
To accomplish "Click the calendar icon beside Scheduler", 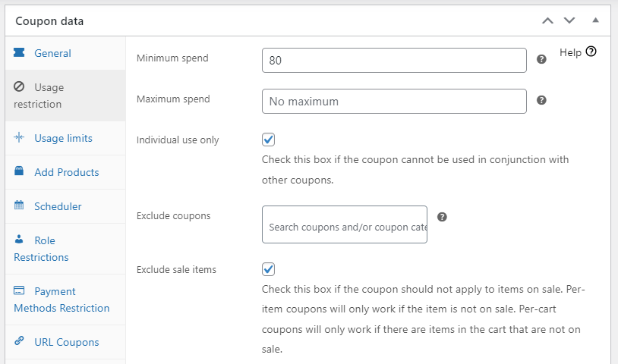I will click(x=19, y=205).
